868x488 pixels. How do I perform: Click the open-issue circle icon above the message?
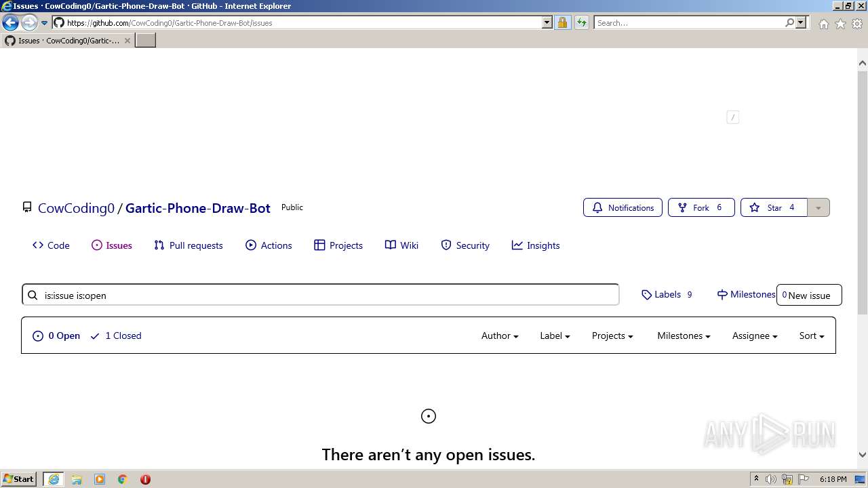tap(429, 416)
